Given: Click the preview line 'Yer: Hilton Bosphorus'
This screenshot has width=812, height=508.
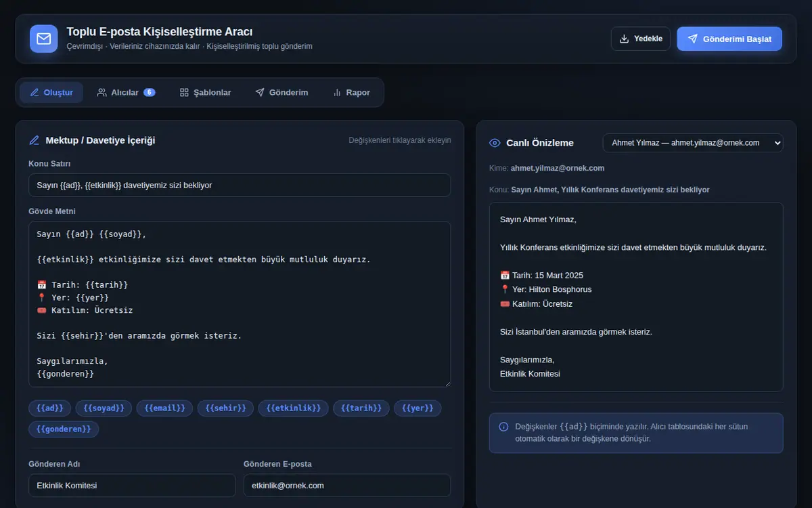Looking at the screenshot, I should 545,289.
